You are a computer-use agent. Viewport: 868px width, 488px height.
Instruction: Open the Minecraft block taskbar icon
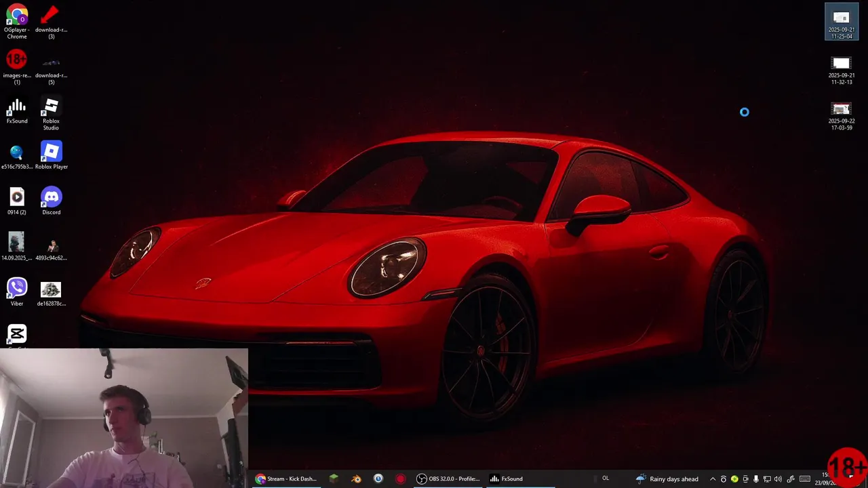pos(334,479)
